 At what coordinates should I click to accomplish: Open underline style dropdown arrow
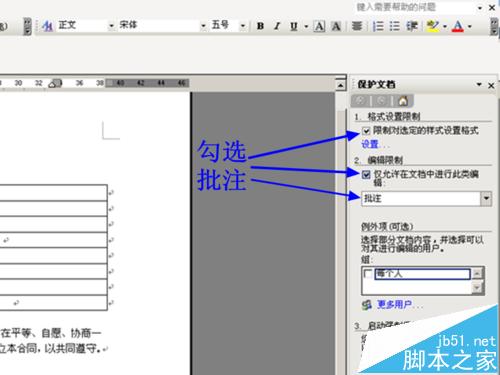click(x=306, y=26)
